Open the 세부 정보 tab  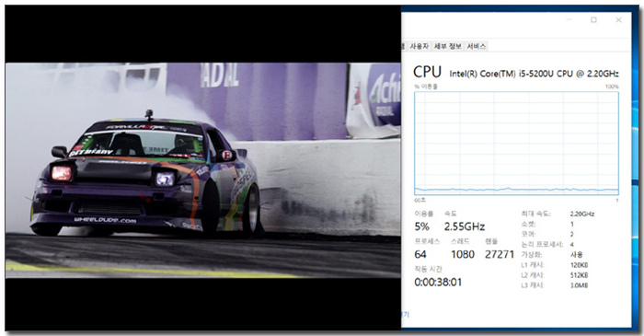(x=448, y=46)
